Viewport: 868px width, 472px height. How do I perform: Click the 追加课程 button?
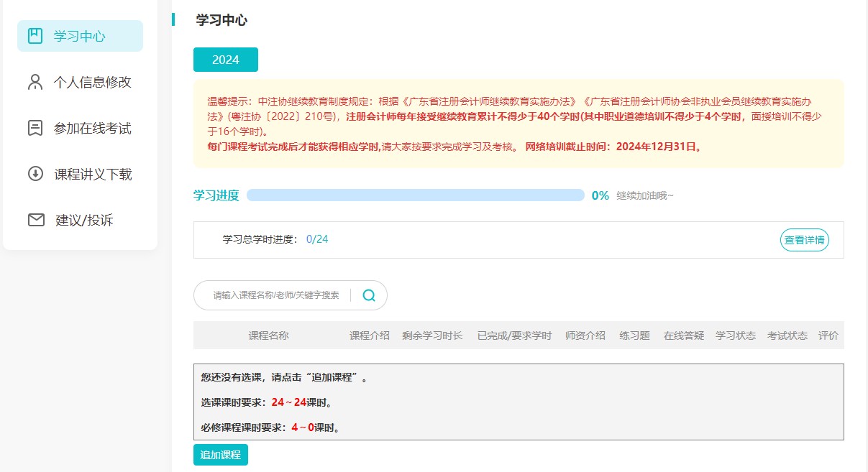[220, 454]
